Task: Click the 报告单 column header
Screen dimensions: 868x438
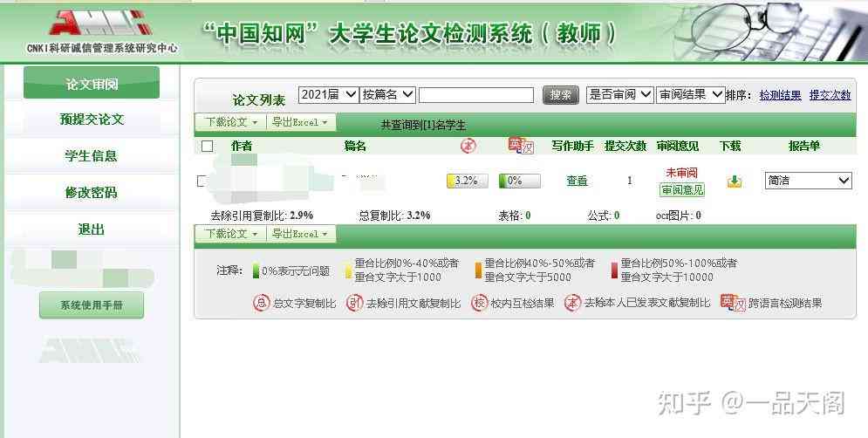Action: [x=803, y=147]
